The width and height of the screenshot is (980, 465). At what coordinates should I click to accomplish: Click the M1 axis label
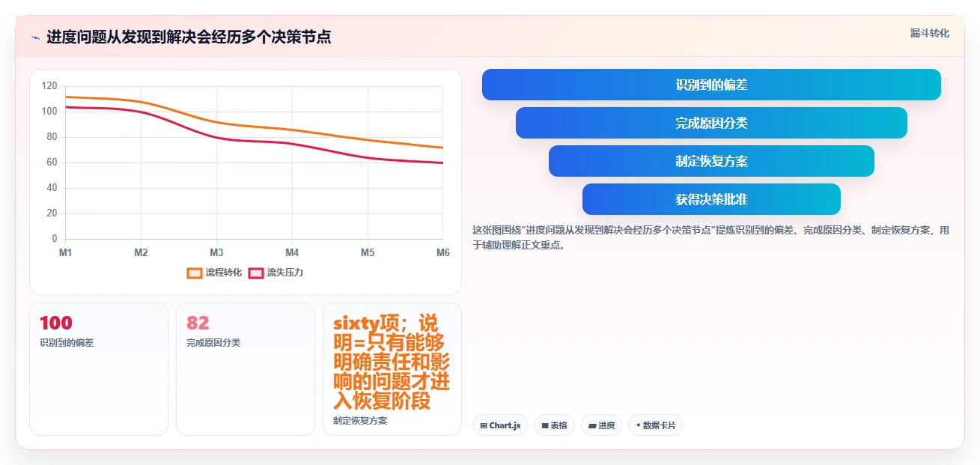click(66, 253)
